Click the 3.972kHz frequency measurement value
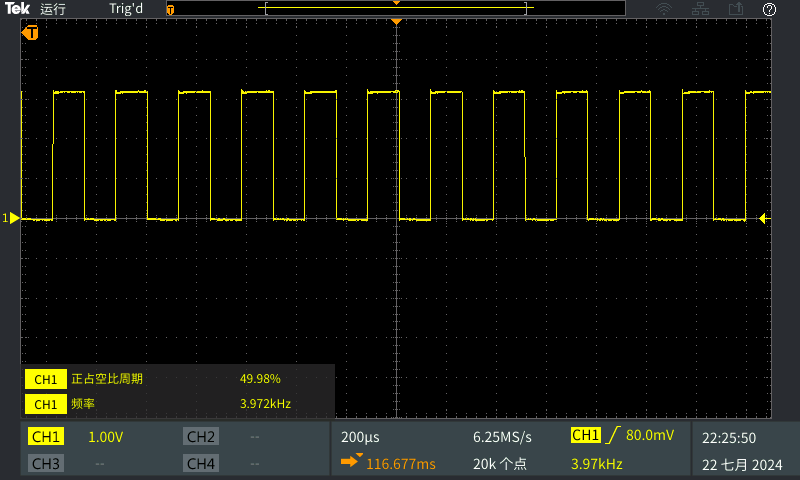This screenshot has width=800, height=480. (x=265, y=404)
